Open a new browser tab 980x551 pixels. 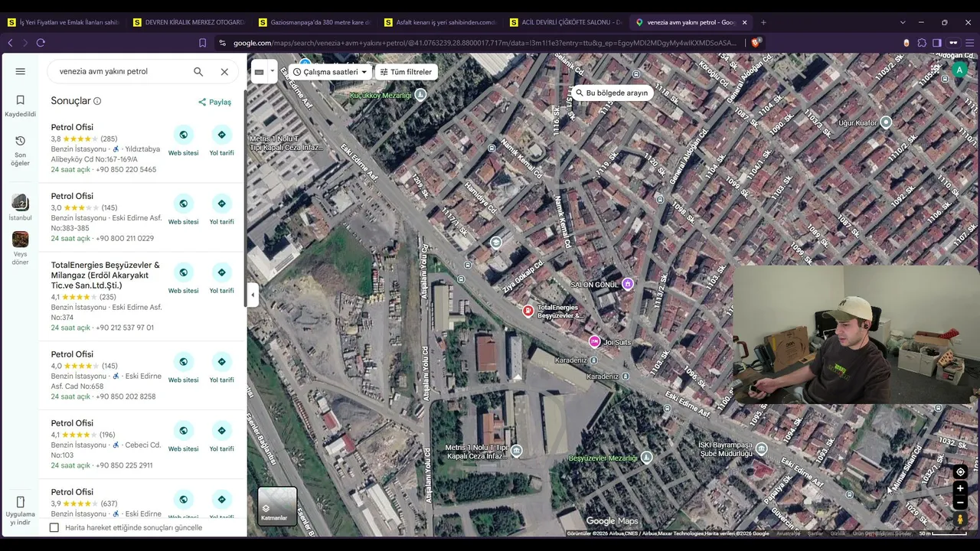[763, 22]
